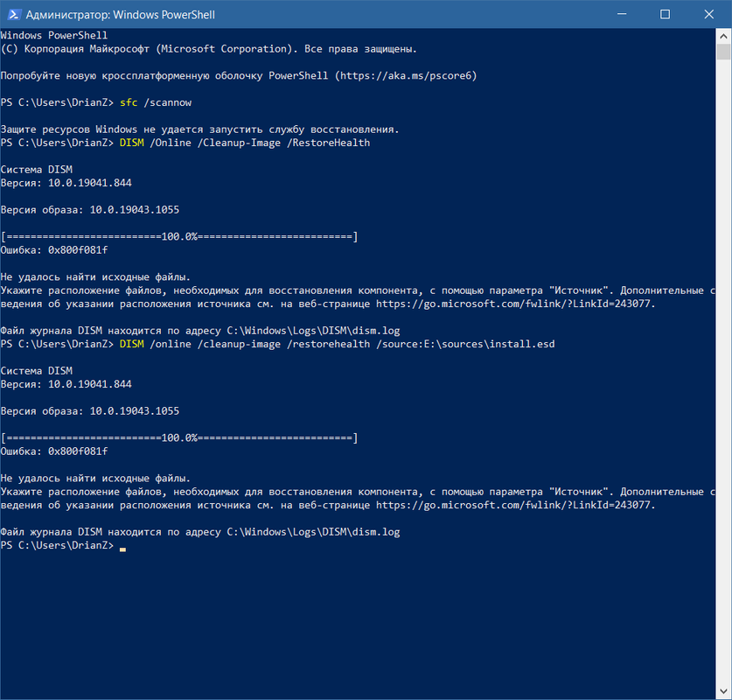This screenshot has width=732, height=700.
Task: Click the first go.microsoft.com fwlink URL
Action: click(515, 304)
